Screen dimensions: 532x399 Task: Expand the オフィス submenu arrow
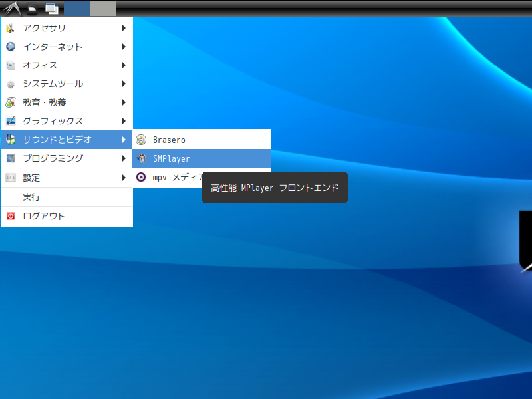(124, 65)
